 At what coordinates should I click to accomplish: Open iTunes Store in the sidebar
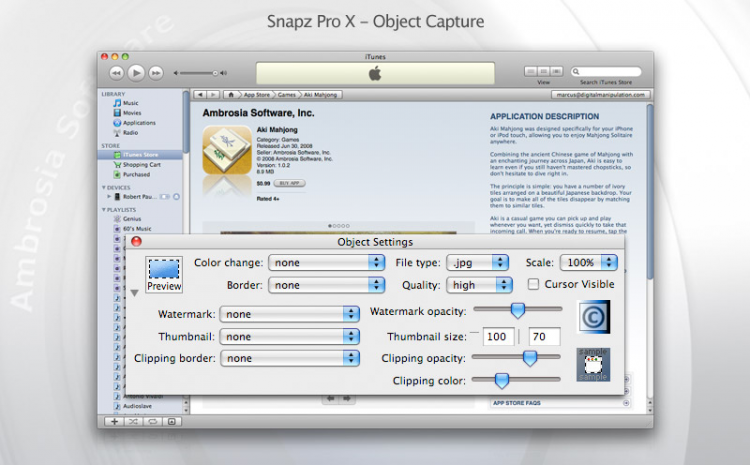tap(140, 155)
